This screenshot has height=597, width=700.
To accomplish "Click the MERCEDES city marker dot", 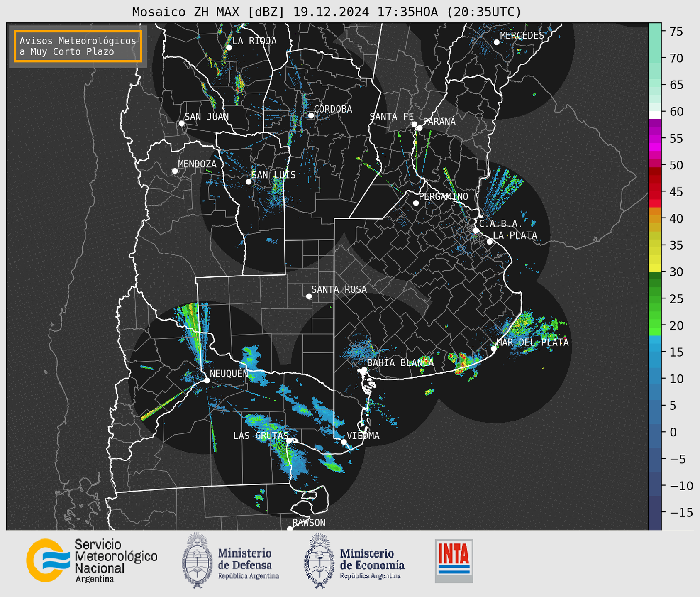I will click(x=496, y=42).
